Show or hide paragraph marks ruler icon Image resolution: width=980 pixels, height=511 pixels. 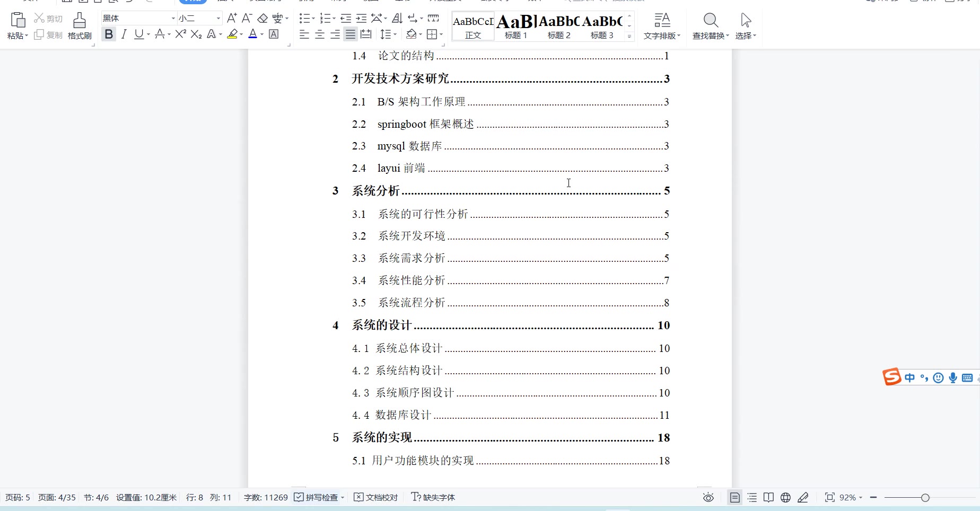[x=433, y=19]
